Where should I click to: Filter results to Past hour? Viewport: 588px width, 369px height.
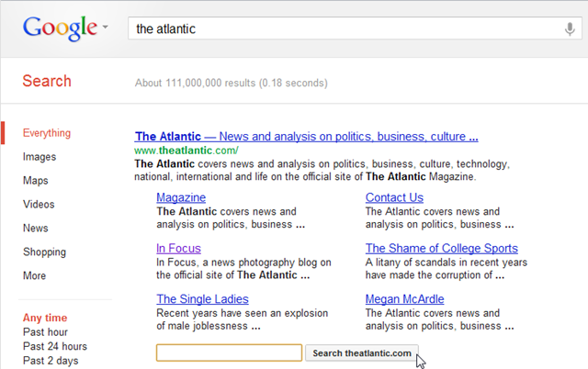(45, 332)
